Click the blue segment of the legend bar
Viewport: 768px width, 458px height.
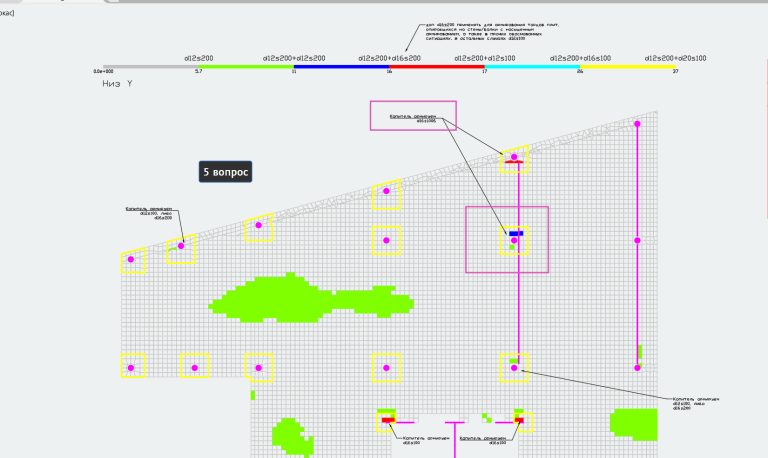click(341, 67)
